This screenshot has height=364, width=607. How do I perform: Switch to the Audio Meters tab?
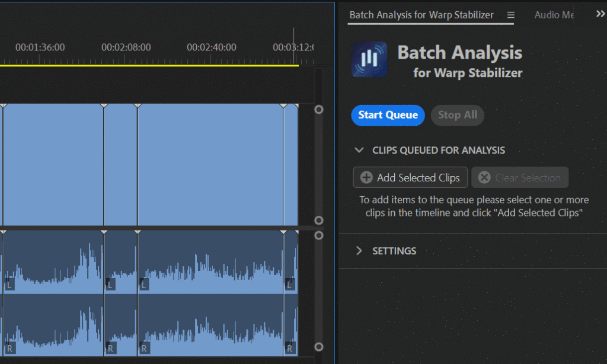click(552, 15)
